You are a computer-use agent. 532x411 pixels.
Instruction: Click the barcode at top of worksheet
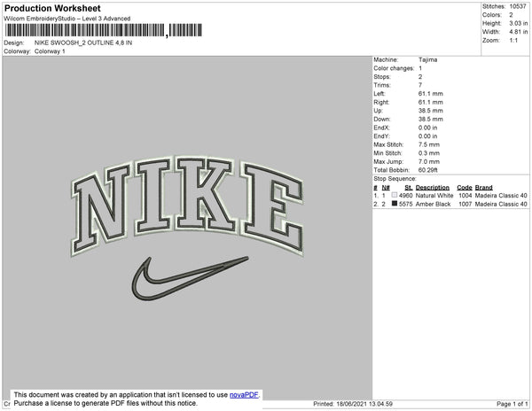104,30
